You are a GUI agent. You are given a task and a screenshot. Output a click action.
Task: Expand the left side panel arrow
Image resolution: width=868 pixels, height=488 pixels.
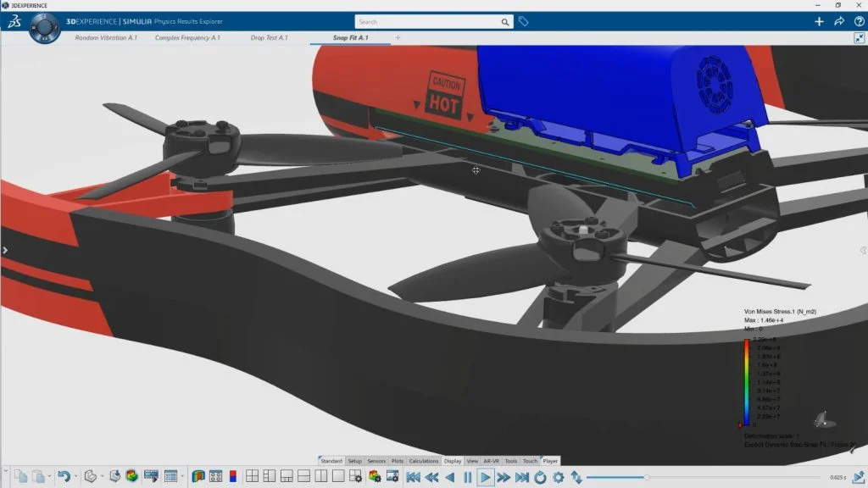click(4, 250)
